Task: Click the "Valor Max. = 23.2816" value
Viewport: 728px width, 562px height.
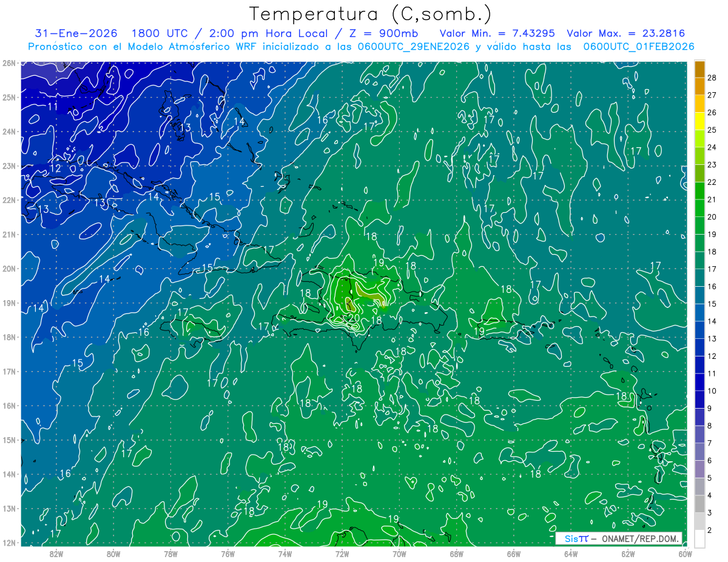Action: point(625,33)
